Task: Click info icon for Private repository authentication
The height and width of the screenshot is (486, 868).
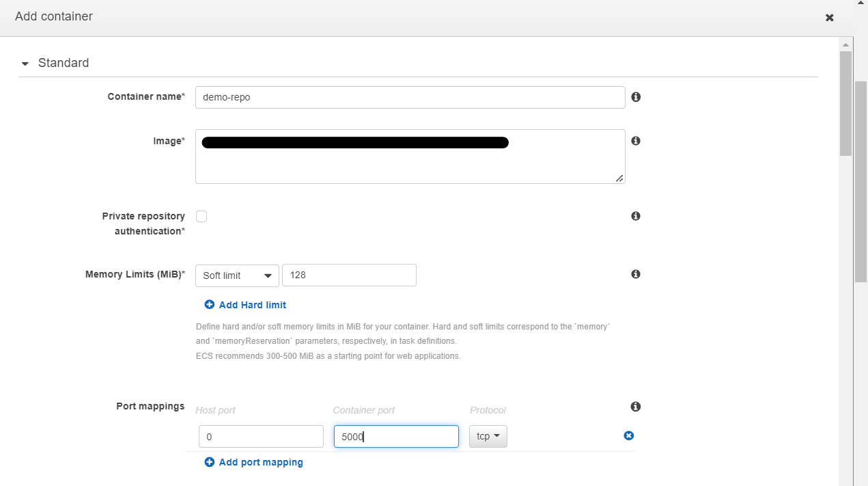Action: 636,216
